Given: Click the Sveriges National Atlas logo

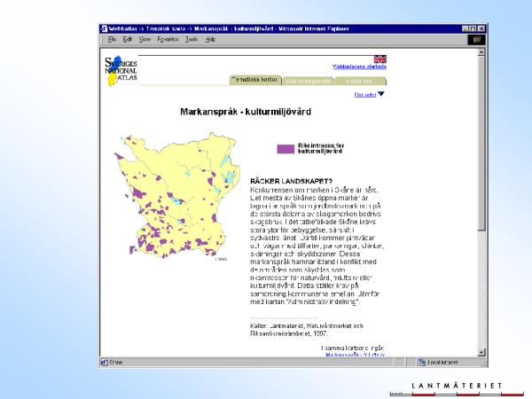Looking at the screenshot, I should click(120, 70).
